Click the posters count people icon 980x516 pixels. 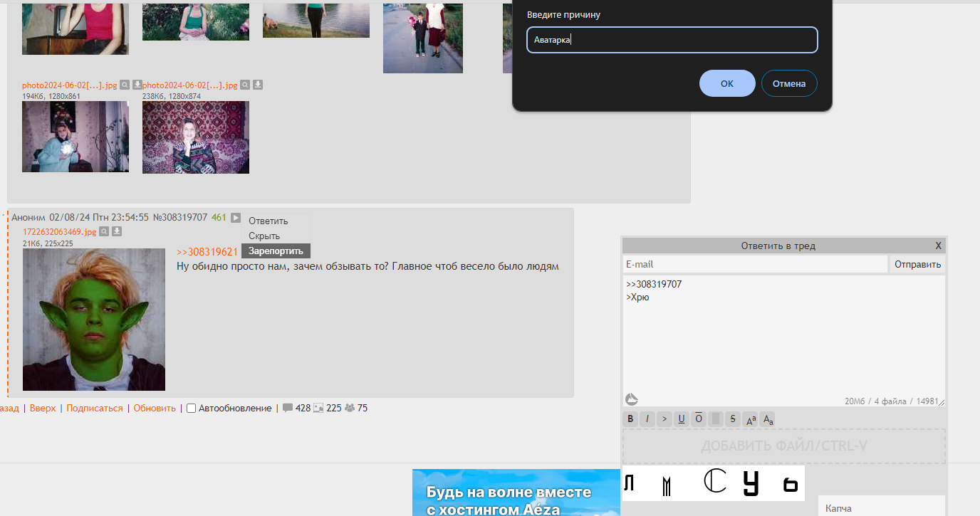[x=350, y=408]
